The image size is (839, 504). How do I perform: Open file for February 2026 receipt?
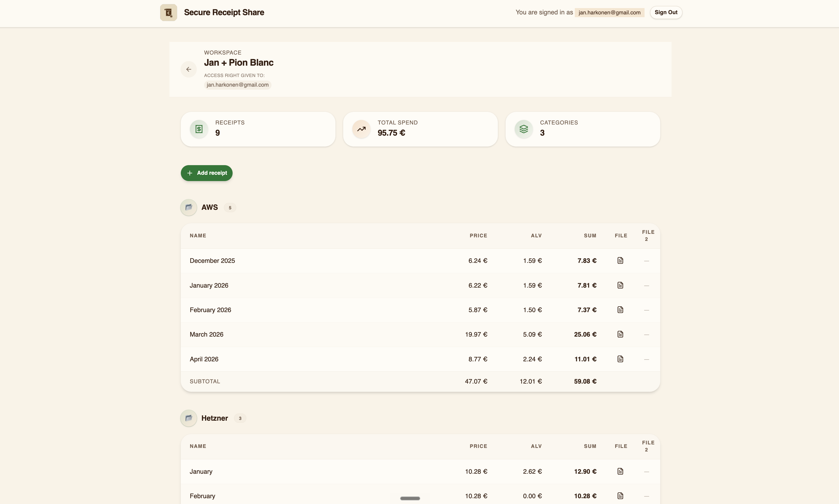620,310
